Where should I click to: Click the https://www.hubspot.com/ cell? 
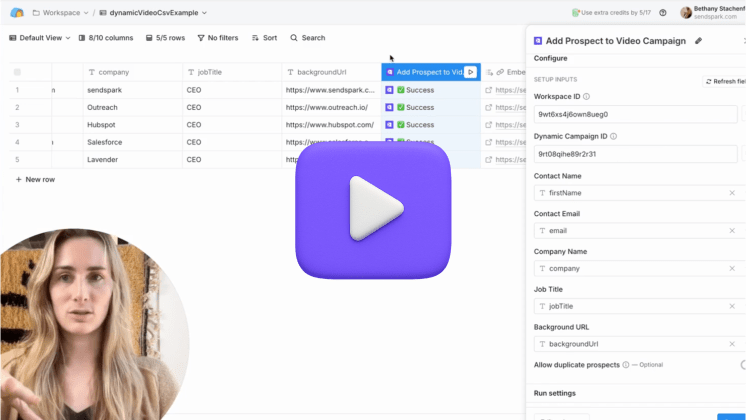click(332, 125)
